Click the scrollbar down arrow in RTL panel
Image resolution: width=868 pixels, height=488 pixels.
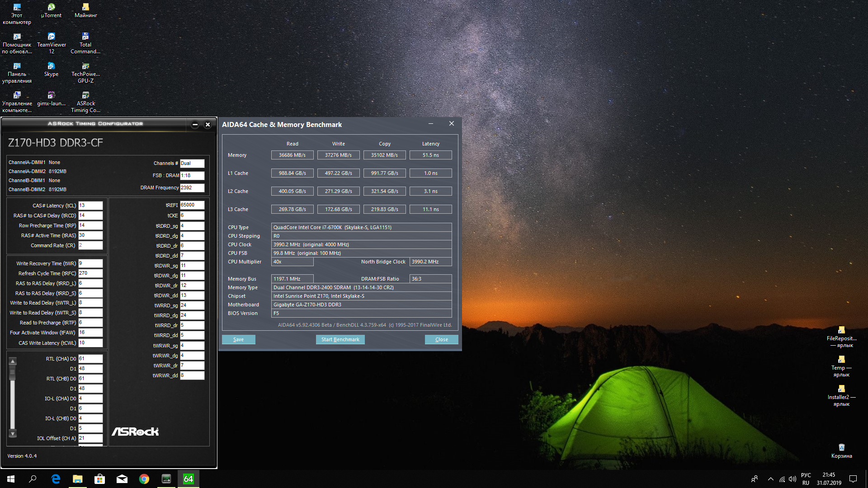tap(13, 433)
